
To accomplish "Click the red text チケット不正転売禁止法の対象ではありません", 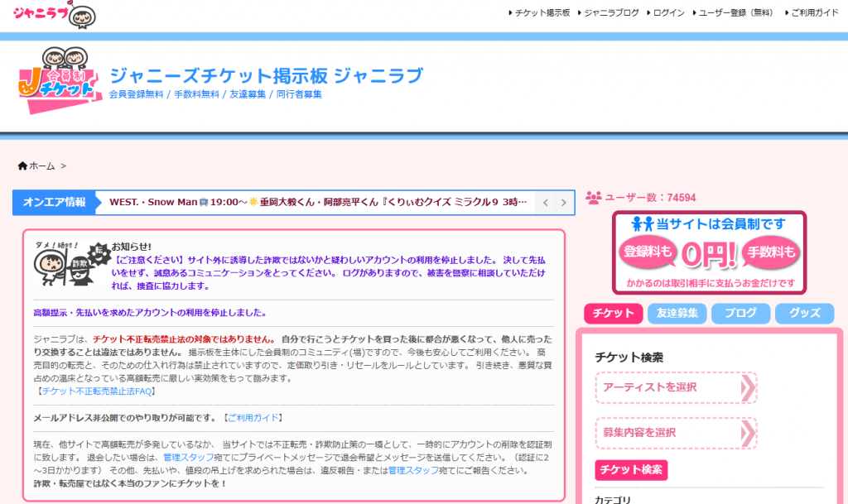I will 184,339.
